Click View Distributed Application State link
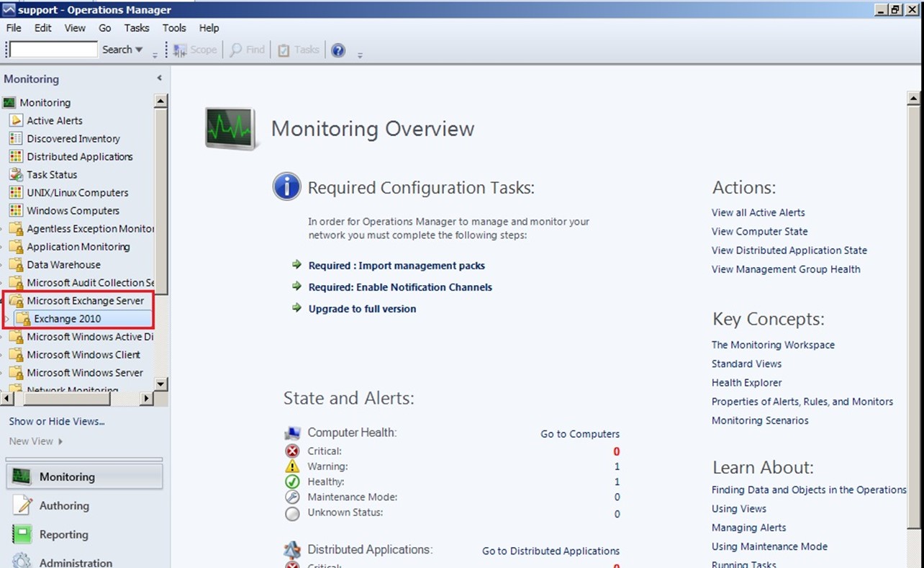The height and width of the screenshot is (568, 924). tap(789, 250)
